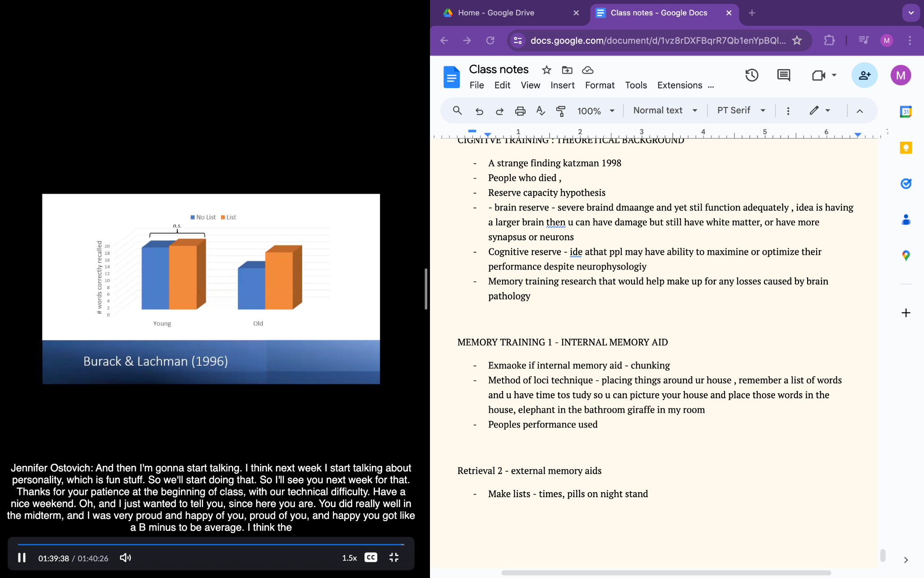The image size is (924, 578).
Task: Star the Class notes document
Action: [546, 70]
